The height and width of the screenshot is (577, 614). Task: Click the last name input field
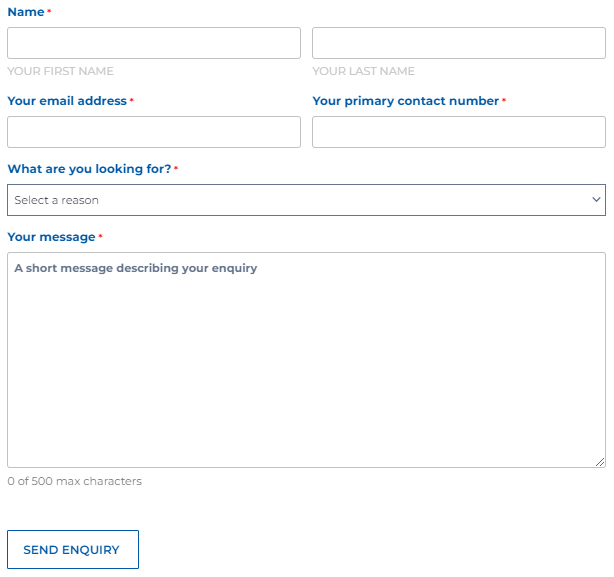coord(458,43)
